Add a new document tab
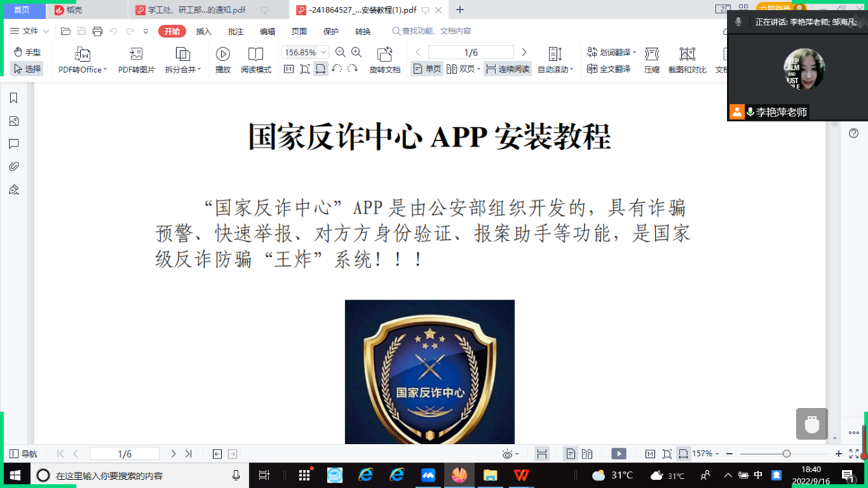 (x=460, y=10)
